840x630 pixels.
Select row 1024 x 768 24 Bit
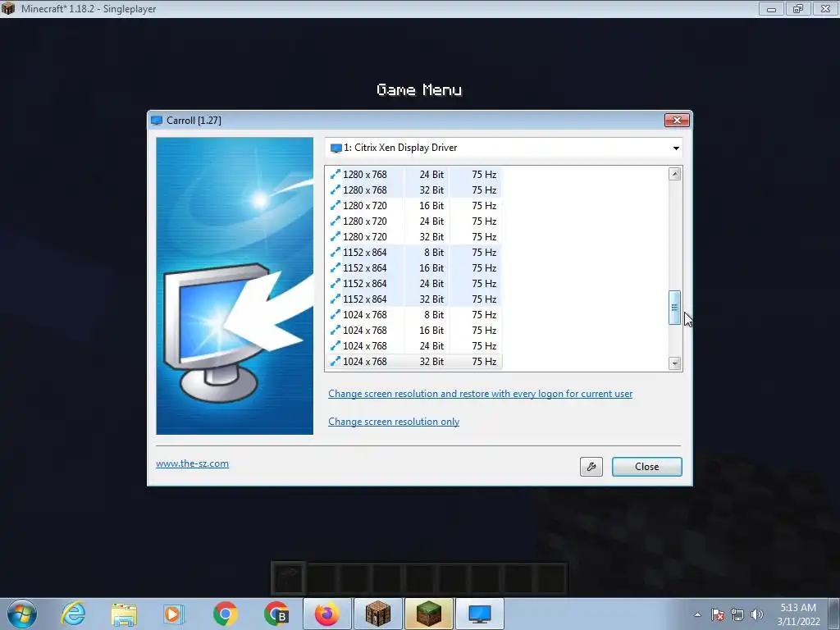413,345
